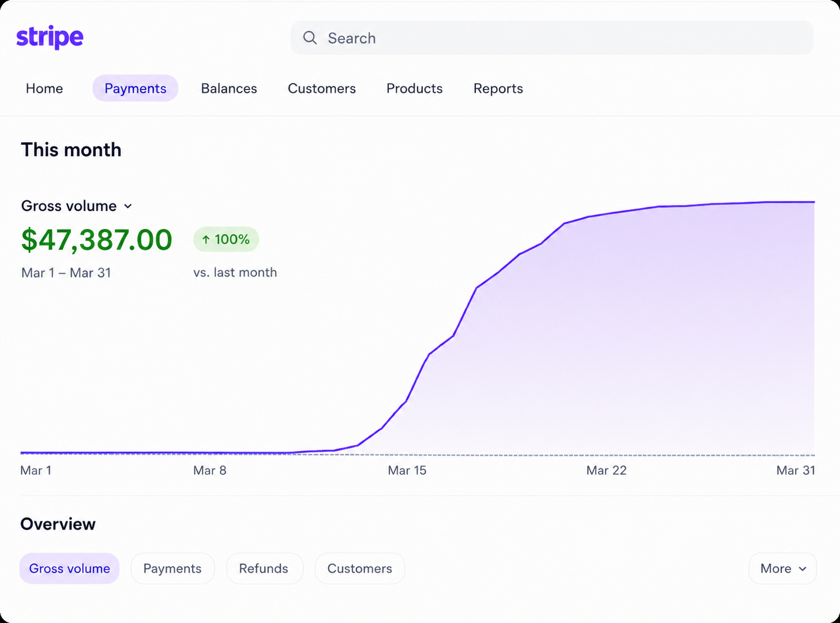Click the This month heading
Viewport: 840px width, 623px height.
click(72, 150)
